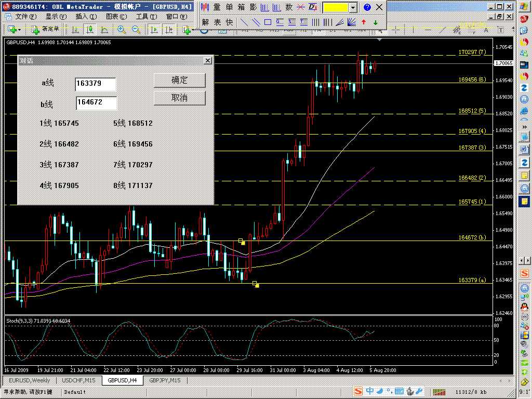This screenshot has height=399, width=532.
Task: Select the rectangle drawing tool
Action: 268,22
